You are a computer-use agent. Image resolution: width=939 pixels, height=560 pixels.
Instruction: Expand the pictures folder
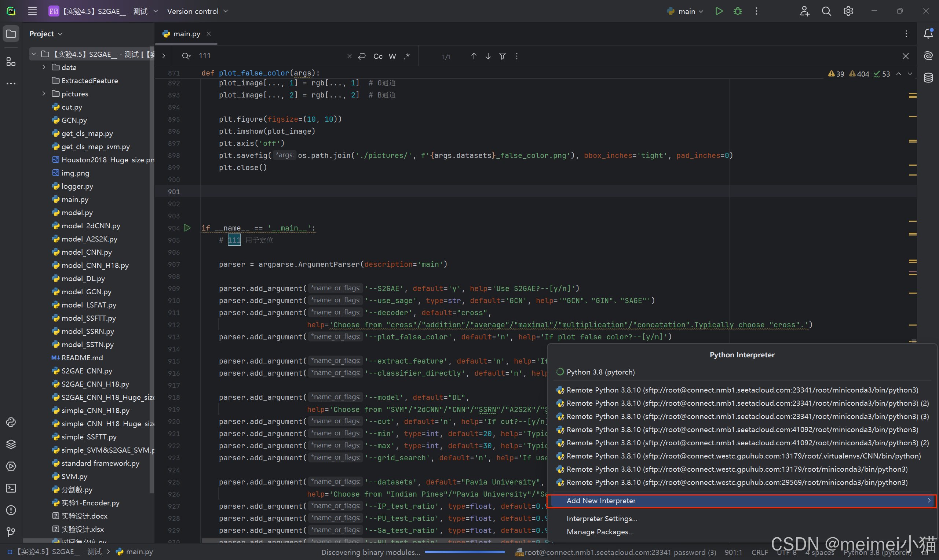pos(44,93)
